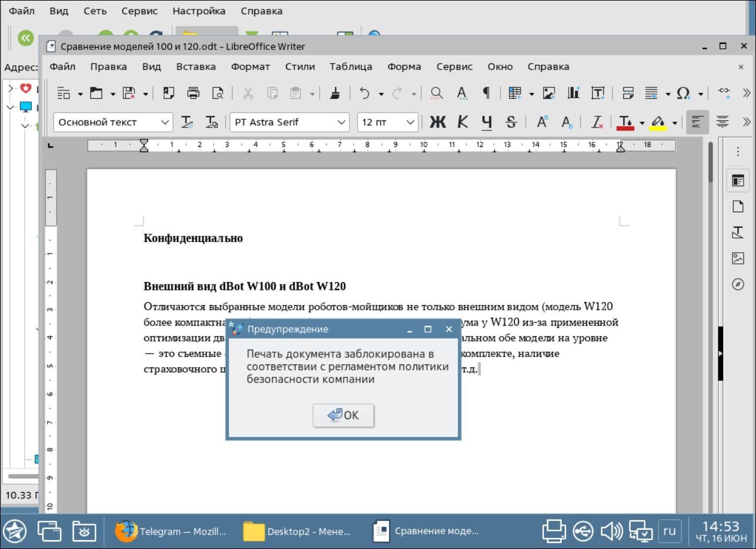This screenshot has height=549, width=756.
Task: Switch to Desktop2 file manager taskbar button
Action: tap(298, 531)
